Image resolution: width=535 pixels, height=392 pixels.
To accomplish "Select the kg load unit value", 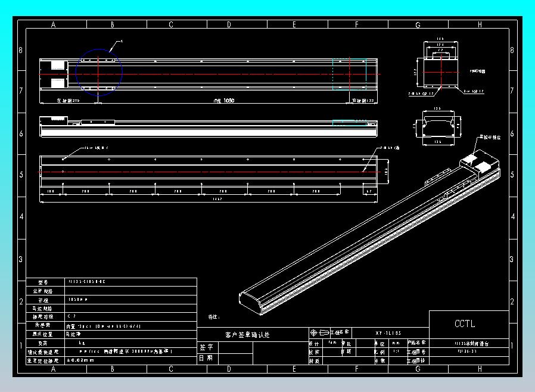I will tap(82, 343).
